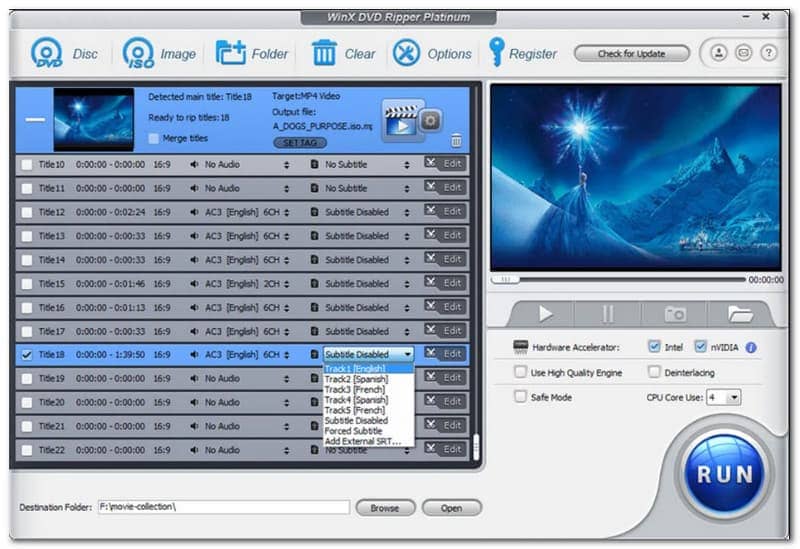The width and height of the screenshot is (800, 549).
Task: Click the SET TAG button
Action: pyautogui.click(x=300, y=143)
